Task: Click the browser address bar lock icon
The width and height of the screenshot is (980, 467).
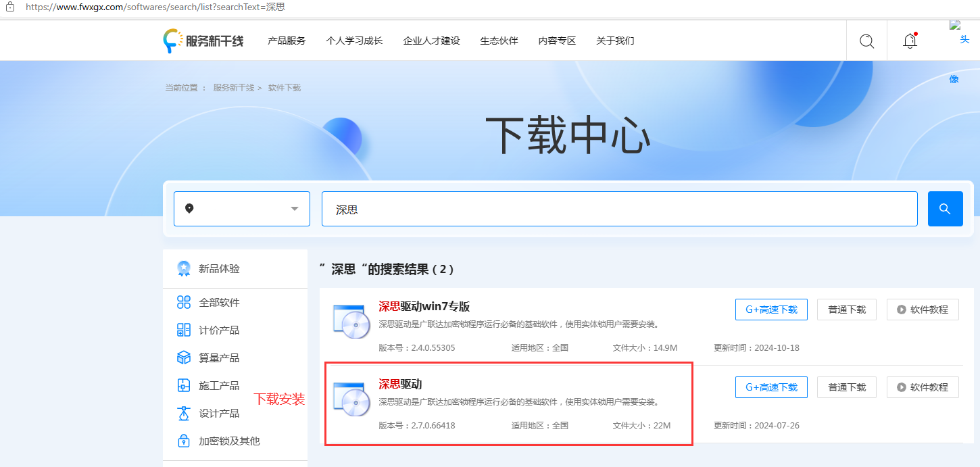Action: pyautogui.click(x=9, y=6)
